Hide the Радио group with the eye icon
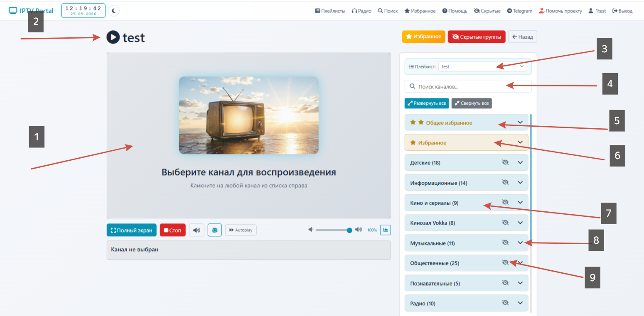The height and width of the screenshot is (316, 644). (505, 303)
